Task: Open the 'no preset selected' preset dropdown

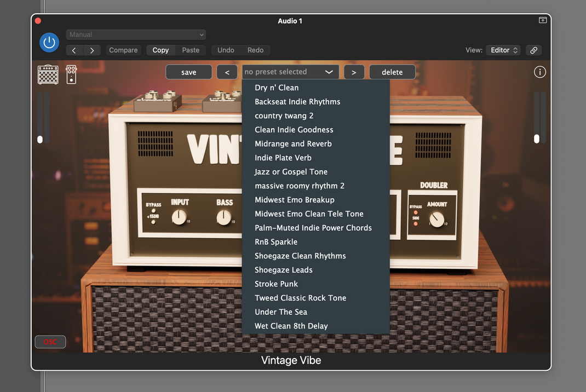Action: (290, 71)
